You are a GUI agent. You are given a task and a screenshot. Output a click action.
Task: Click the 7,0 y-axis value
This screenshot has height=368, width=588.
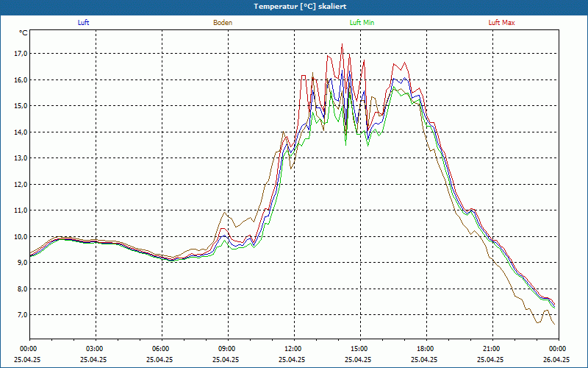point(23,315)
